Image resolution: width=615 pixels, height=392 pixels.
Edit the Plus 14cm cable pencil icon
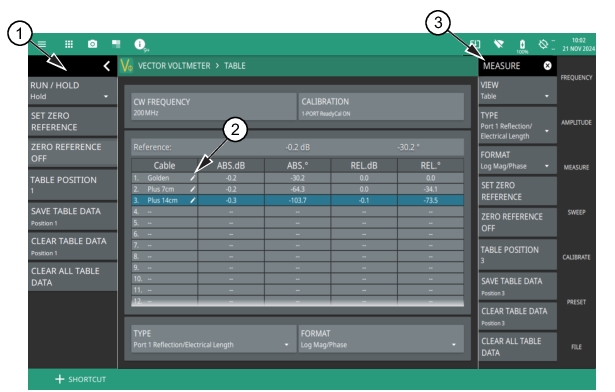[193, 201]
